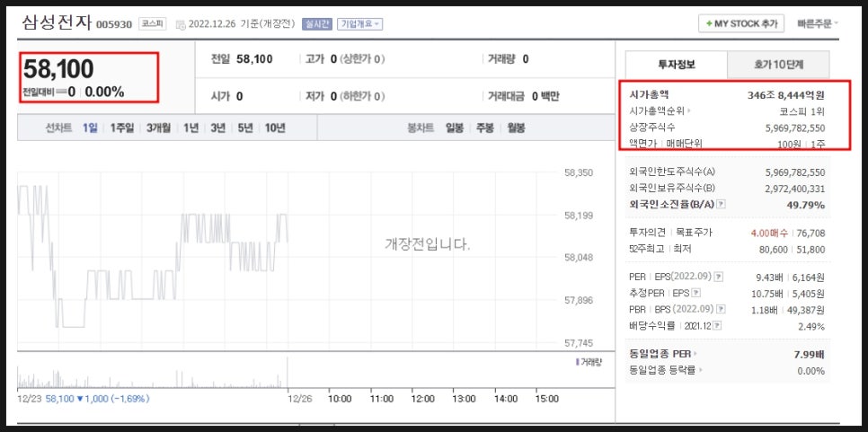Click the 12/26 x-axis date label
This screenshot has height=432, width=868.
[301, 398]
